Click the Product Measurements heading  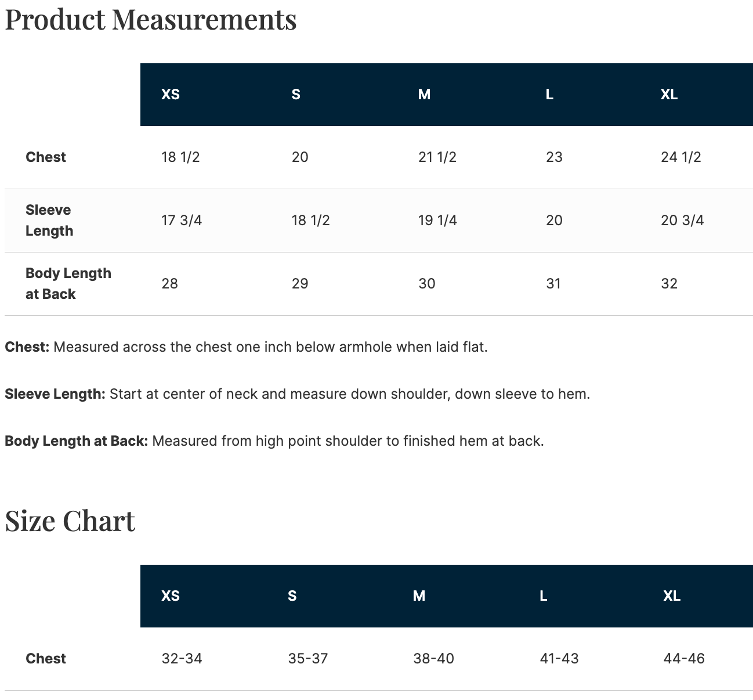click(151, 19)
